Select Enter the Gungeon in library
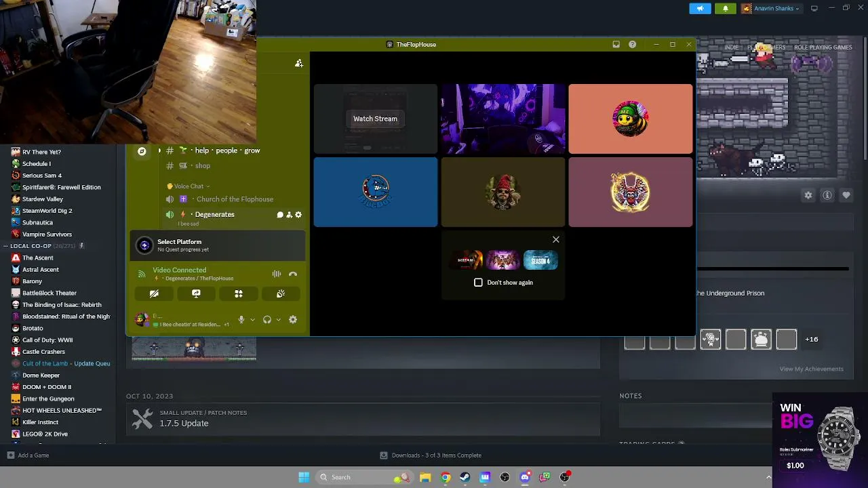The width and height of the screenshot is (868, 488). click(48, 399)
